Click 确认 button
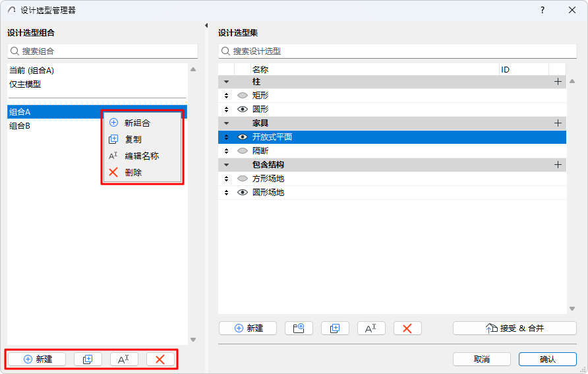Image resolution: width=588 pixels, height=374 pixels. tap(548, 359)
